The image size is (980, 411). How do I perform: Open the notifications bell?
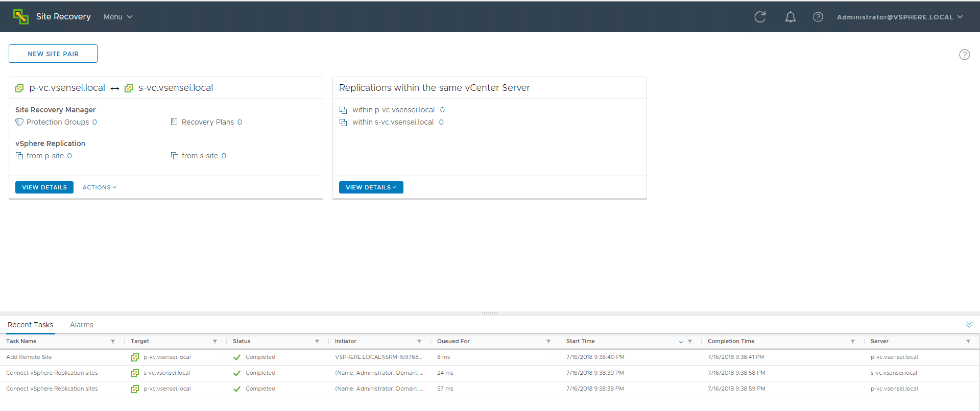click(790, 17)
